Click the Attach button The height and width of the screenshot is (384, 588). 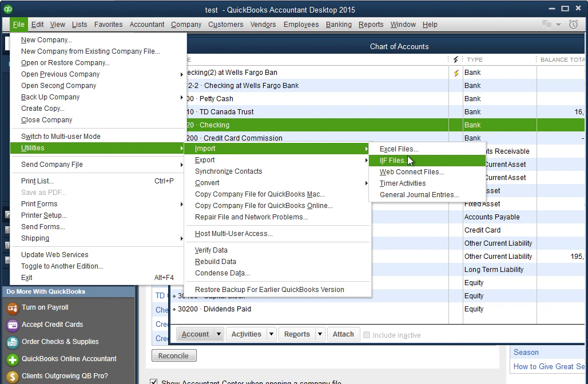343,334
